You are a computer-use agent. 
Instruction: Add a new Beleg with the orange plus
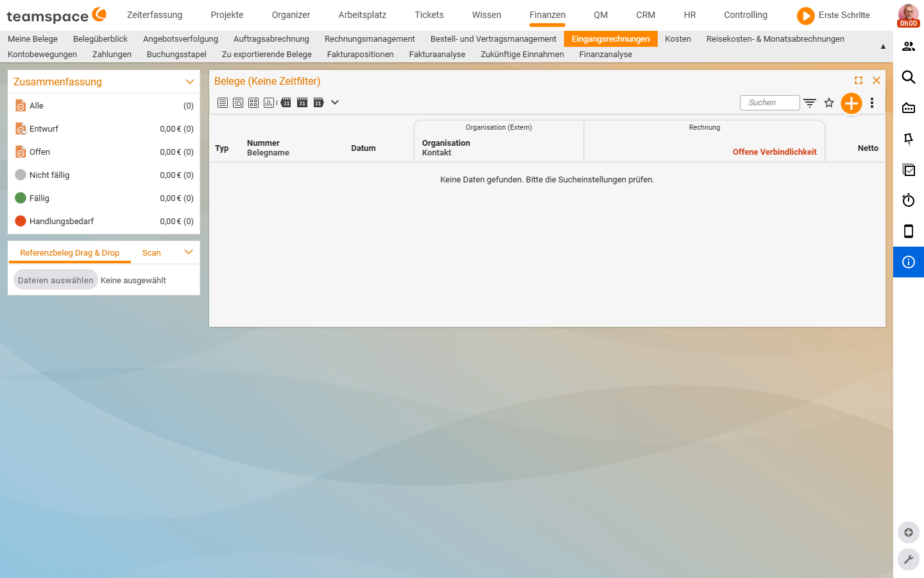(x=851, y=103)
